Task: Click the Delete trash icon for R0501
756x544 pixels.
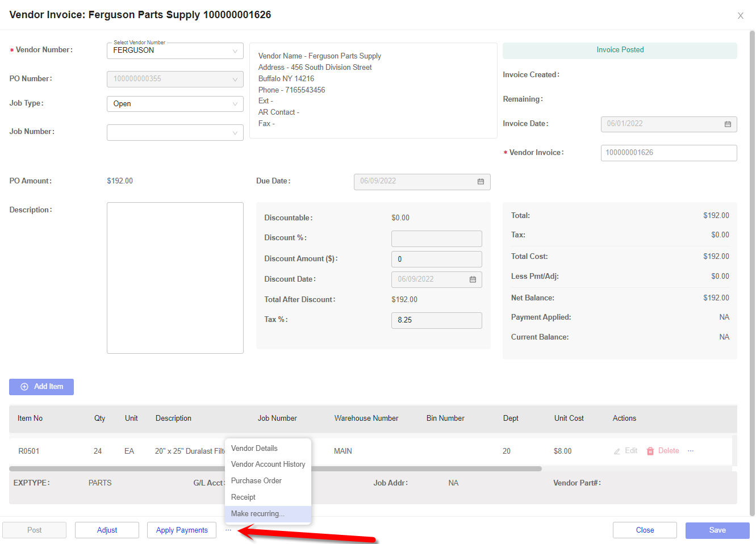Action: (x=650, y=451)
